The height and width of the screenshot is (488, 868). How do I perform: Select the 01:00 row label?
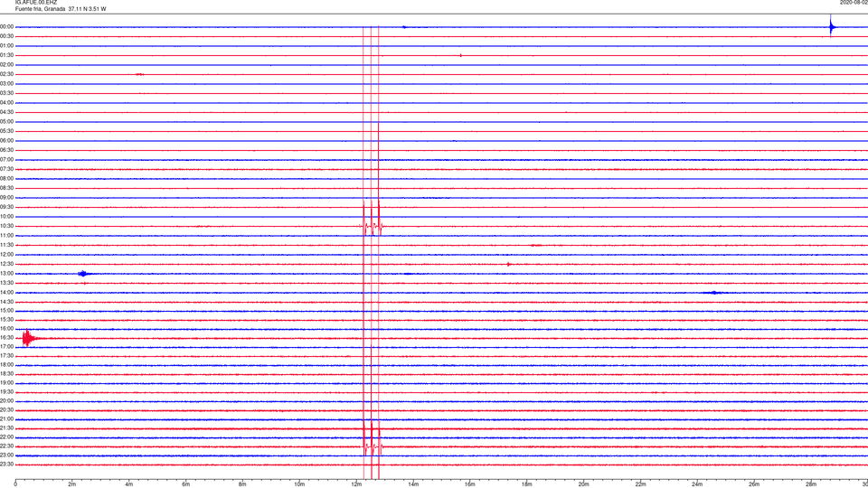pos(6,45)
